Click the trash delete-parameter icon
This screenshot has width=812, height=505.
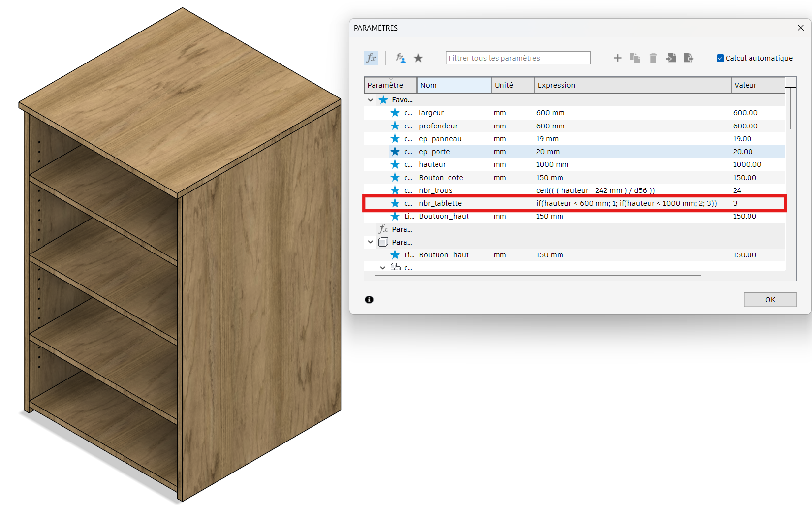(x=653, y=58)
